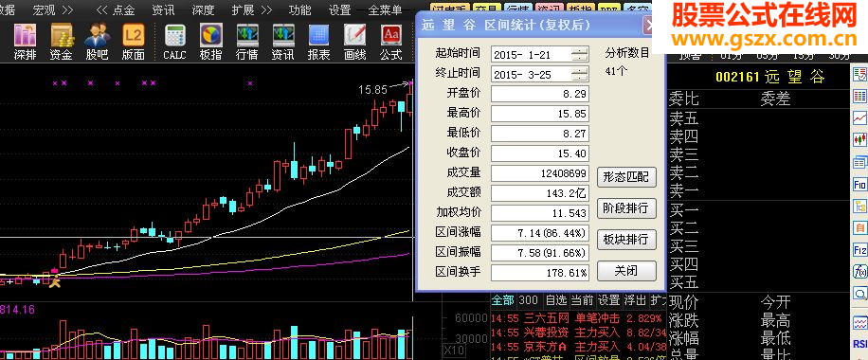The height and width of the screenshot is (360, 868).
Task: Open the 股吧 forum icon
Action: 97,42
